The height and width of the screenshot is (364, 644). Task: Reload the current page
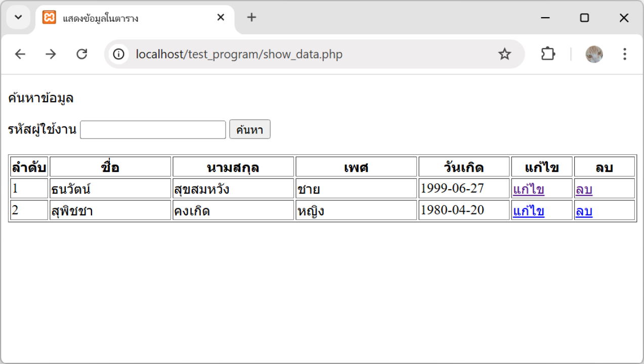click(x=81, y=54)
